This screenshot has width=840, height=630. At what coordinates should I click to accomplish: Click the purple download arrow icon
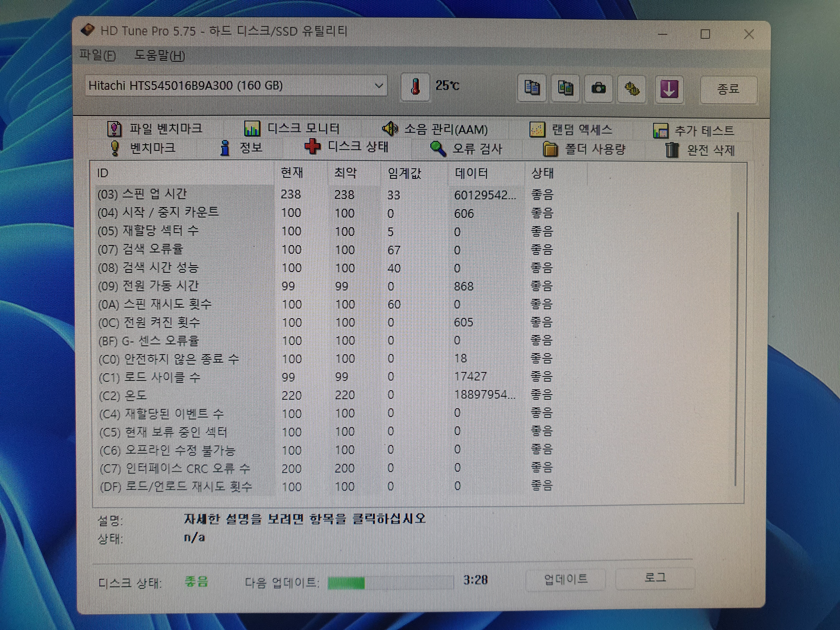pyautogui.click(x=669, y=90)
